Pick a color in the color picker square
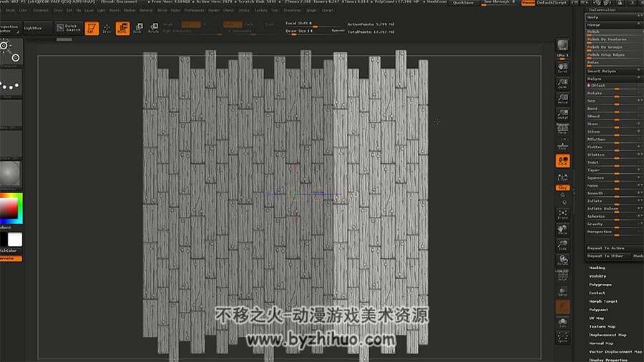The width and height of the screenshot is (644, 362). (9, 208)
